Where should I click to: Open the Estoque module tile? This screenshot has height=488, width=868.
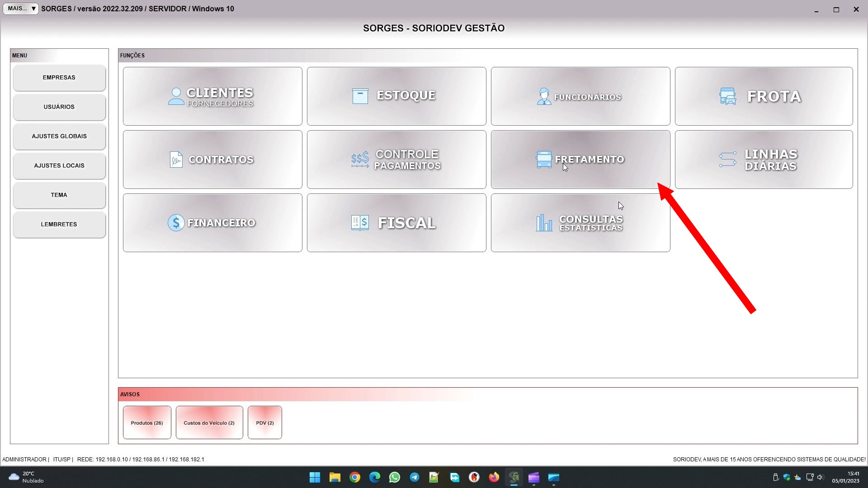pyautogui.click(x=396, y=96)
